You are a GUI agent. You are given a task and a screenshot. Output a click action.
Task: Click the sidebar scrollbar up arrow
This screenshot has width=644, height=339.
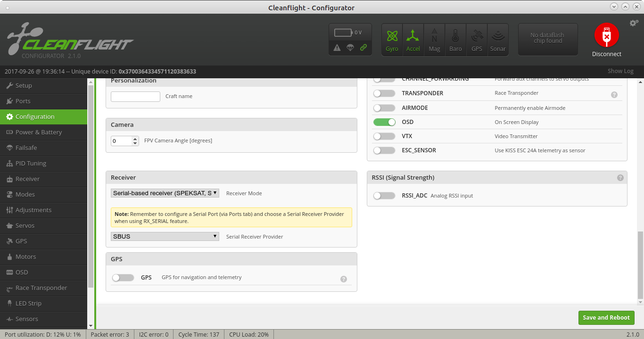point(91,82)
